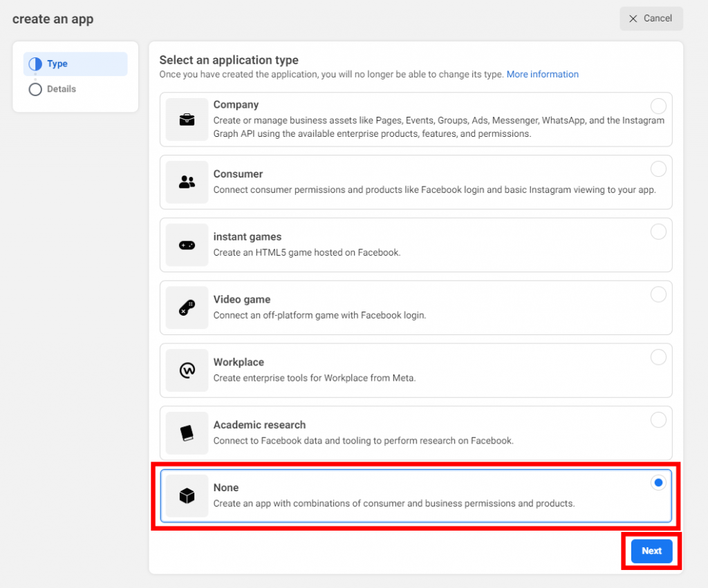Pick the Academic research radio option
The width and height of the screenshot is (708, 588).
coord(658,420)
